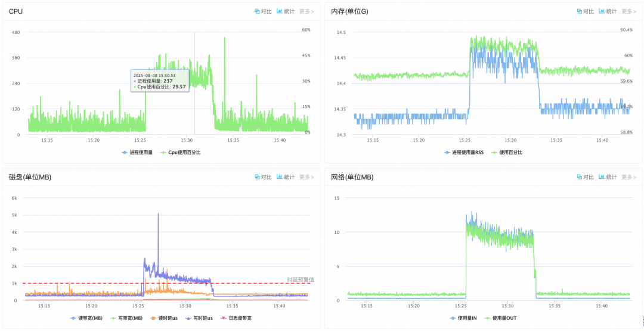Click 统计 statistics icon in 磁盘 panel
Screen dimensions: 644x331
(x=280, y=177)
